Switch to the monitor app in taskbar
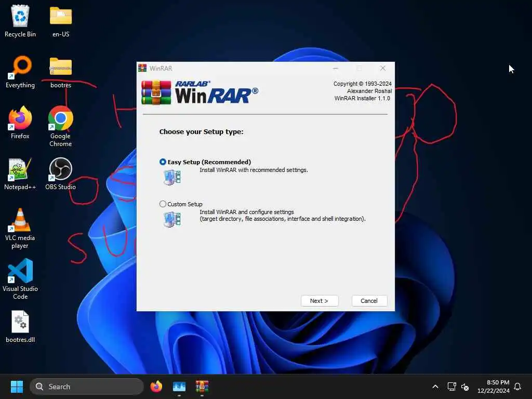This screenshot has width=532, height=399. point(179,387)
